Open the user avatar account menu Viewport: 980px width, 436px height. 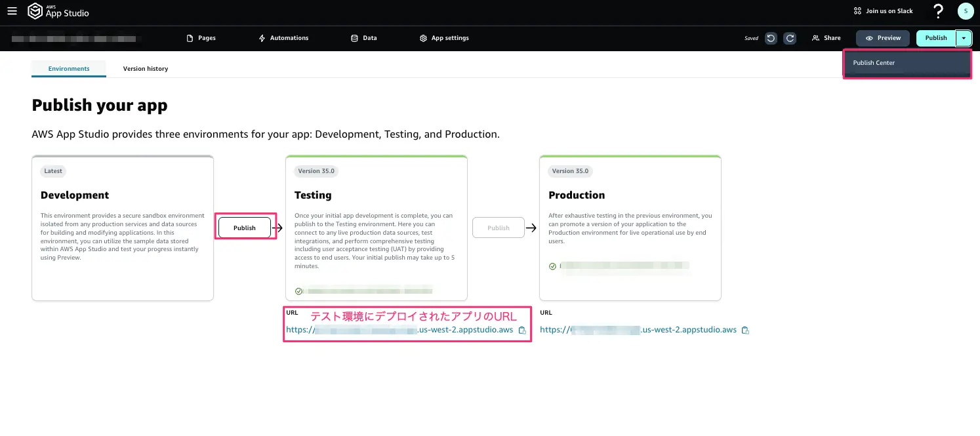[966, 11]
